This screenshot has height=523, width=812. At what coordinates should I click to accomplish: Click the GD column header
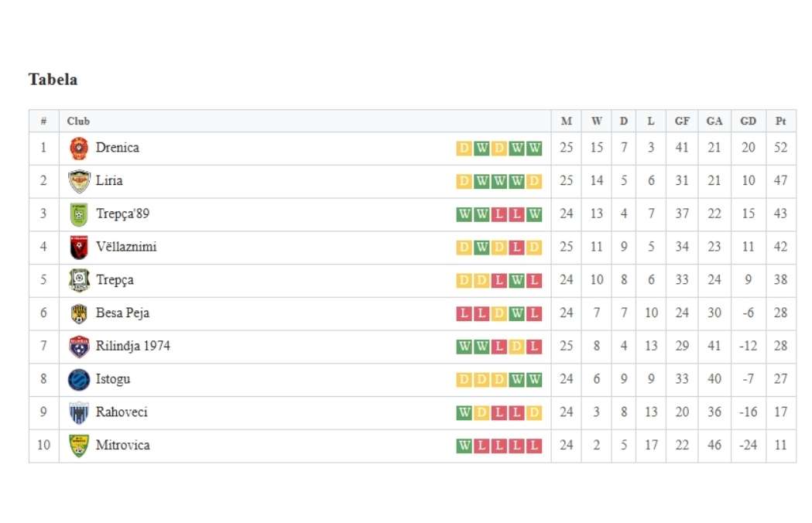click(x=749, y=121)
